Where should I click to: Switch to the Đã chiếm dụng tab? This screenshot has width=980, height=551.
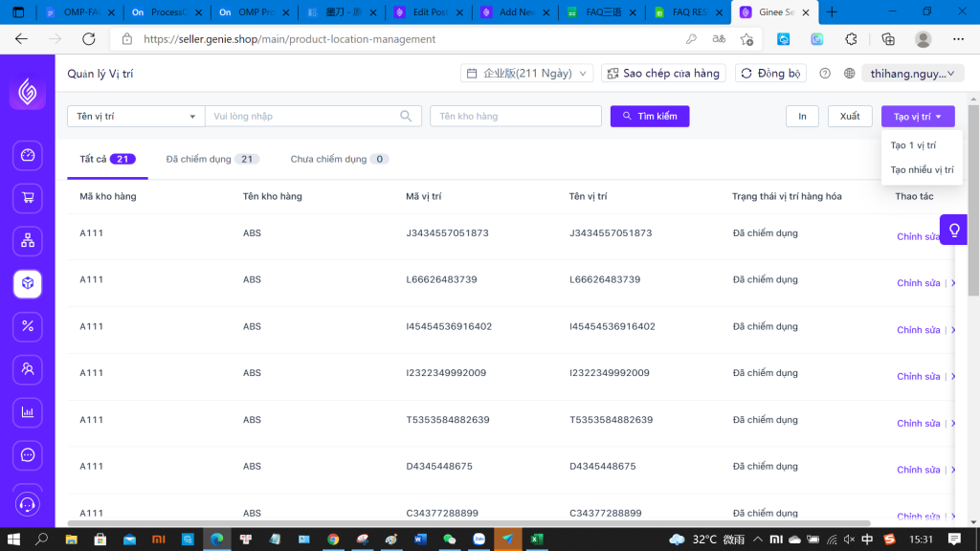pos(212,160)
